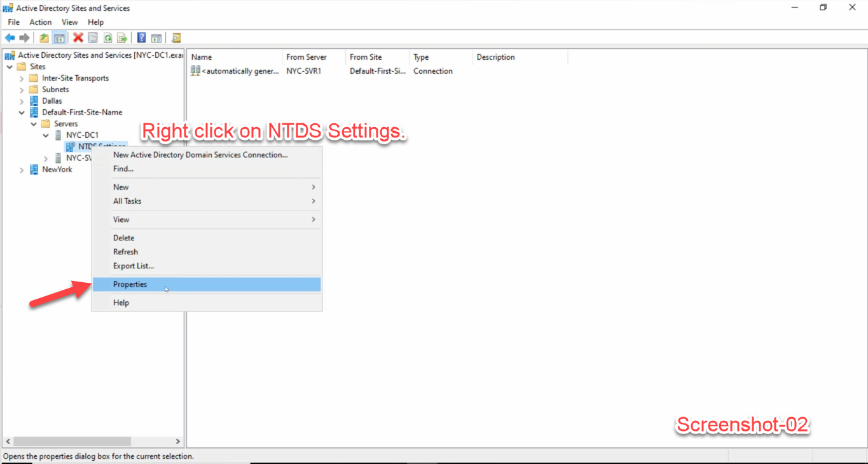Expand the NYC-SVR1 server node

46,158
